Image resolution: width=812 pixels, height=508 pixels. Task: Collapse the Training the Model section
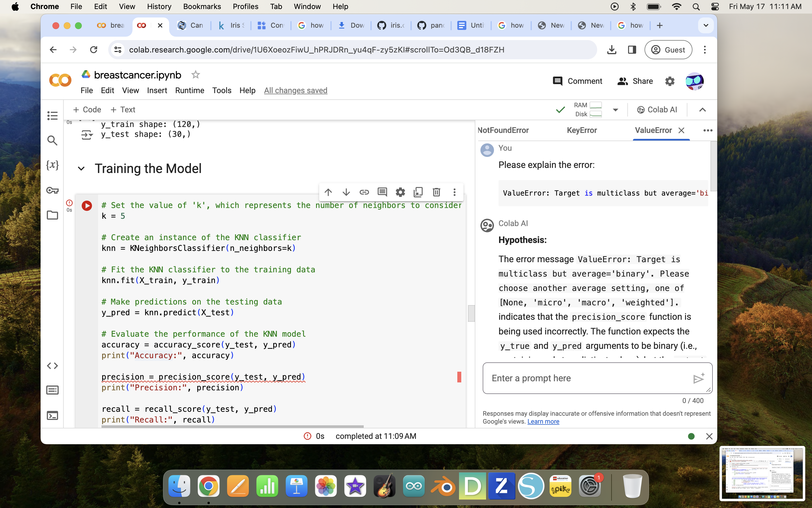tap(81, 169)
